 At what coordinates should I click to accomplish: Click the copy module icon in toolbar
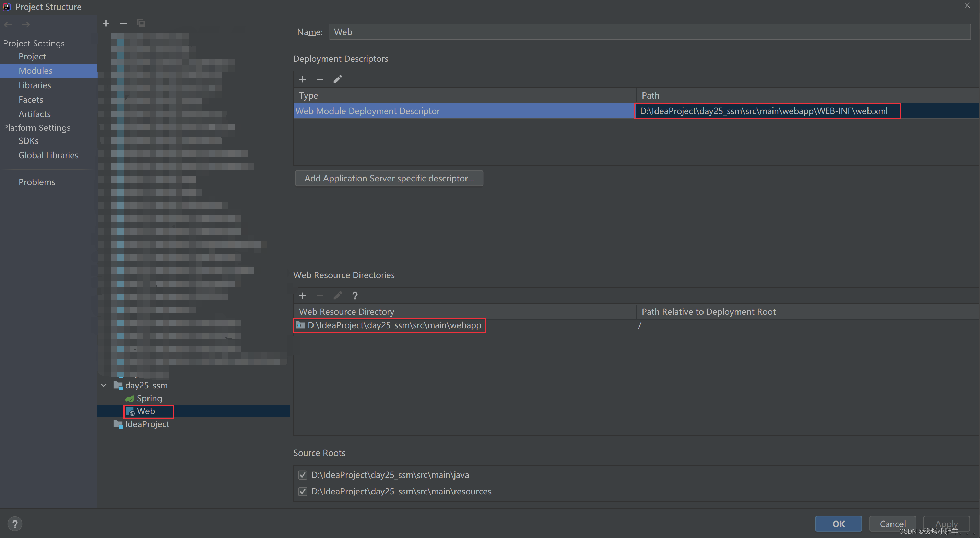tap(141, 23)
